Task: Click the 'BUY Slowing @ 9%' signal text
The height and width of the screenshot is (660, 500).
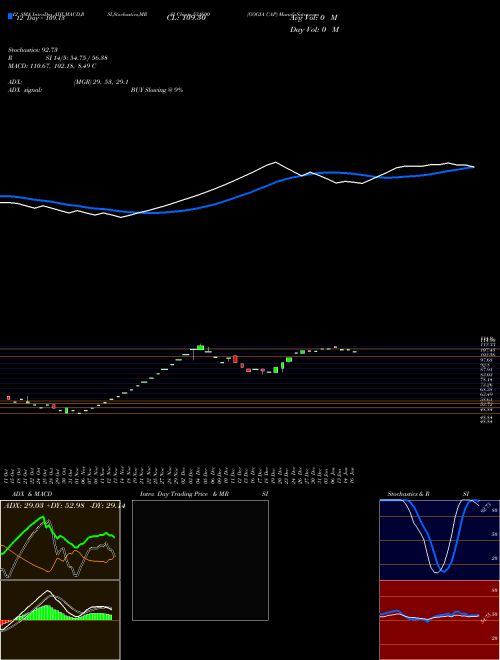Action: click(x=157, y=90)
